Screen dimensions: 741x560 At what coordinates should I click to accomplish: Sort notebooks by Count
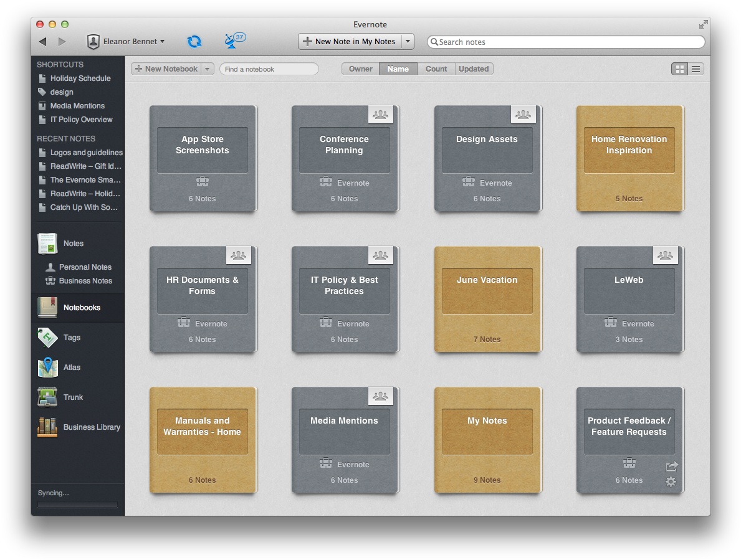click(436, 69)
